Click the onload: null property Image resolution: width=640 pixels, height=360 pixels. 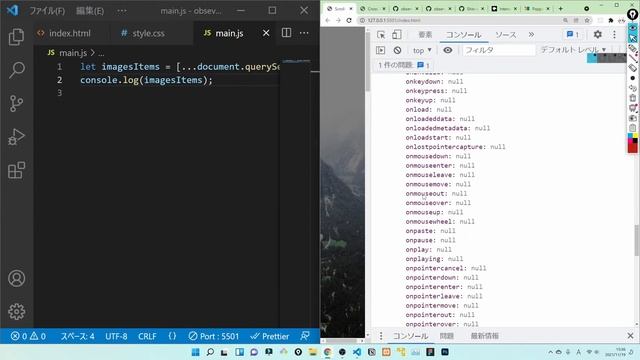tap(428, 109)
